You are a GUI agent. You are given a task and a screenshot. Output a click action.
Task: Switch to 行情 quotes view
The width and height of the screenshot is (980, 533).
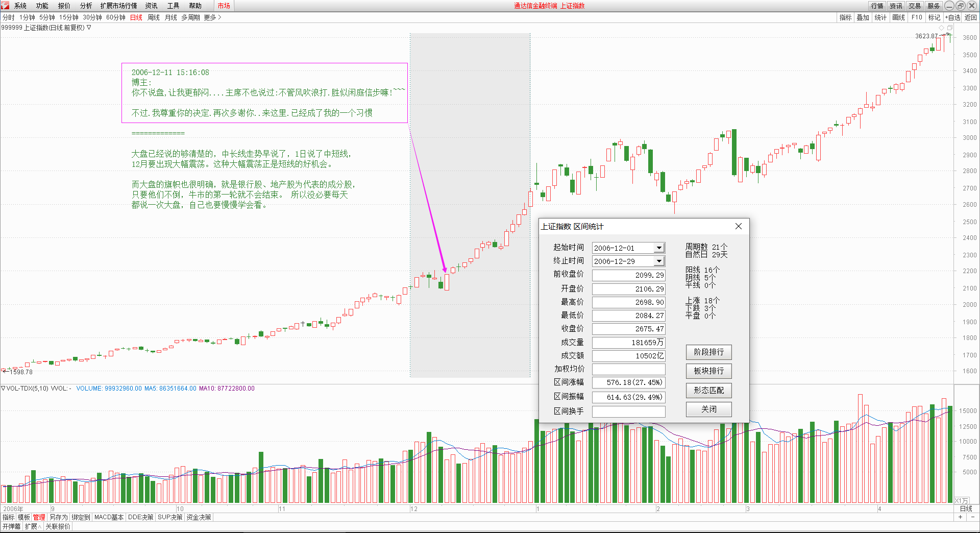pyautogui.click(x=876, y=6)
